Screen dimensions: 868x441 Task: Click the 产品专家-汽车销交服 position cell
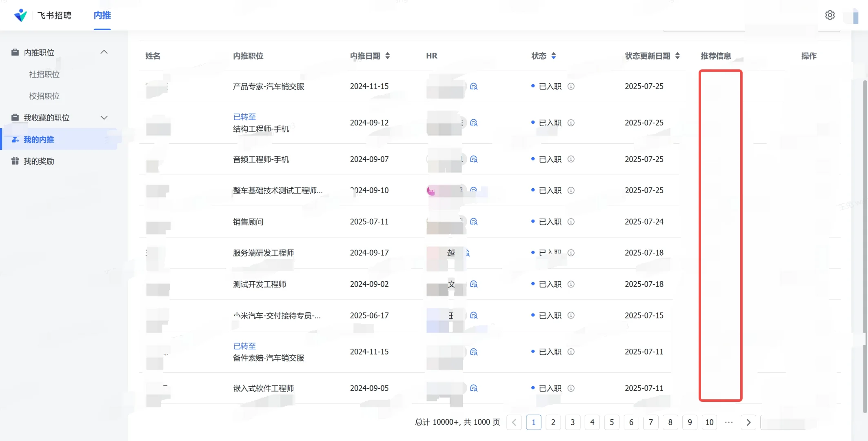[x=269, y=87]
